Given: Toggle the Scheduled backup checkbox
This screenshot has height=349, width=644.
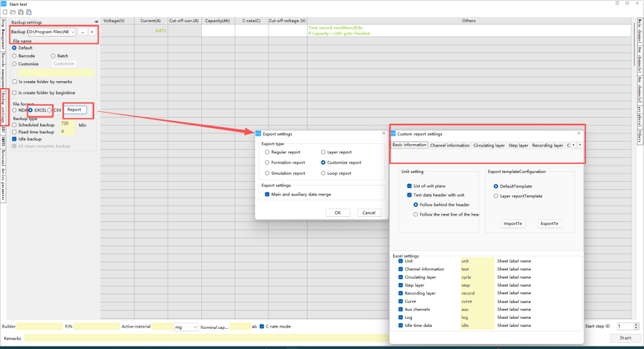Looking at the screenshot, I should 14,125.
